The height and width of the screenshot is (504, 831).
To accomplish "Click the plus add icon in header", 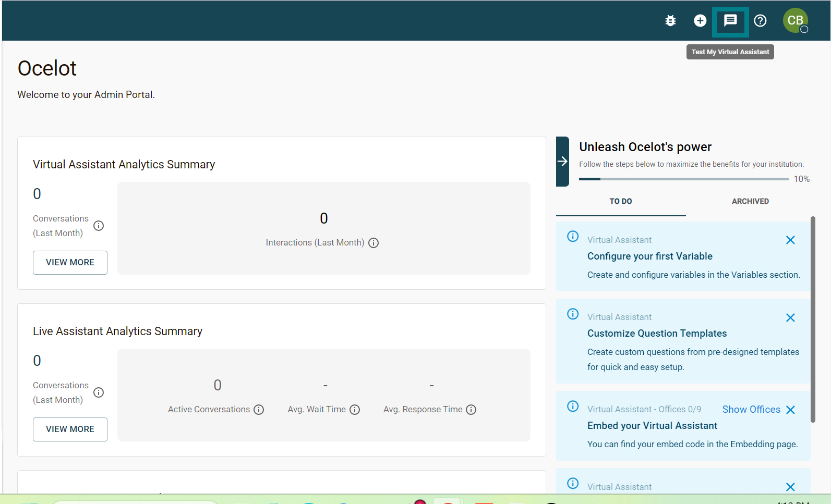I will tap(700, 20).
